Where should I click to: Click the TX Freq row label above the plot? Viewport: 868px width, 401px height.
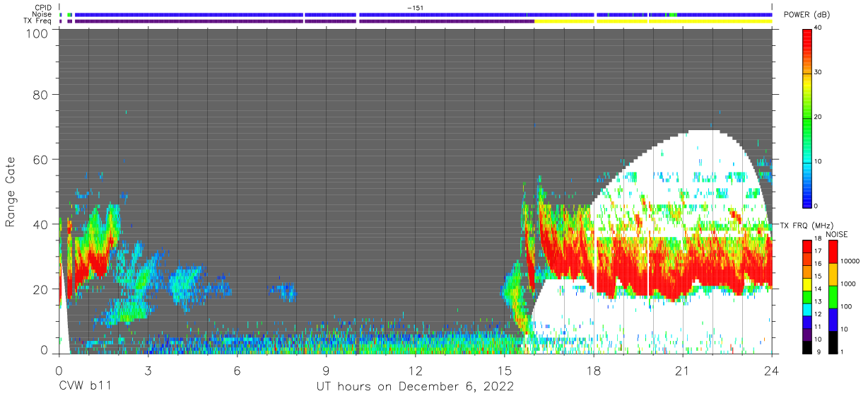pos(38,21)
